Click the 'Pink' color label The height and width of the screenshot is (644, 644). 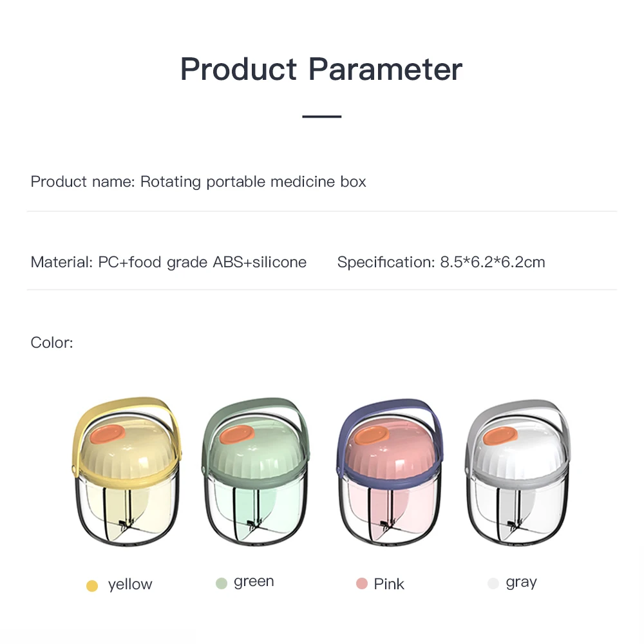tap(389, 584)
